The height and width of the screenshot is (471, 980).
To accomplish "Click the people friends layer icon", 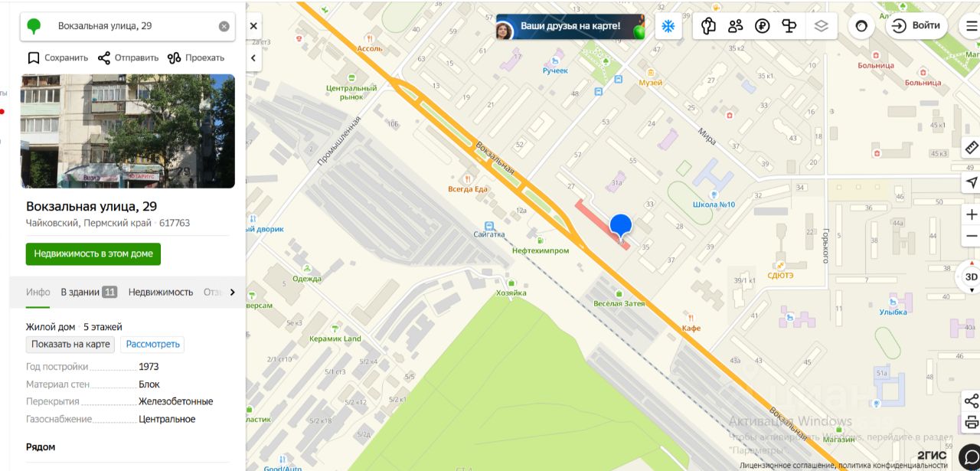I will click(736, 26).
